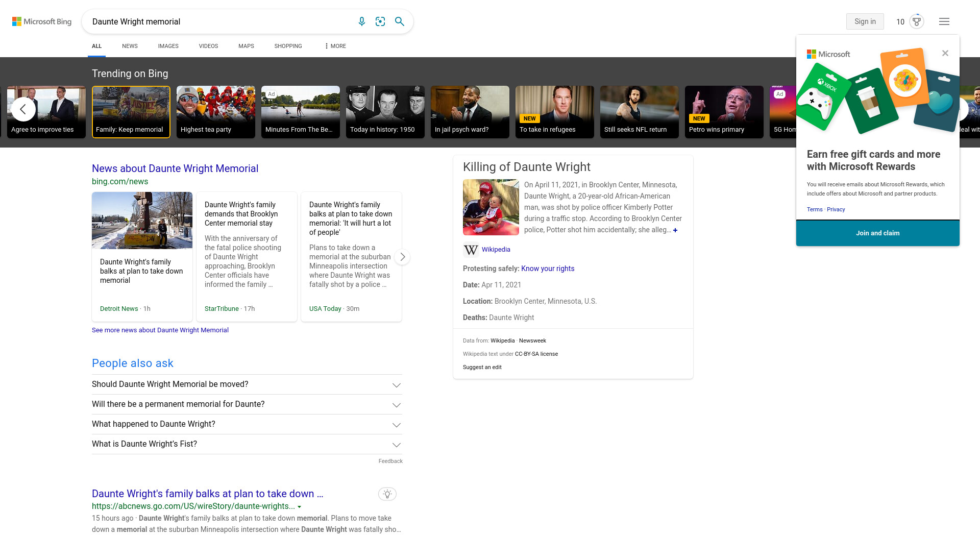
Task: Open 'Petro wins primary' trending card
Action: click(724, 112)
